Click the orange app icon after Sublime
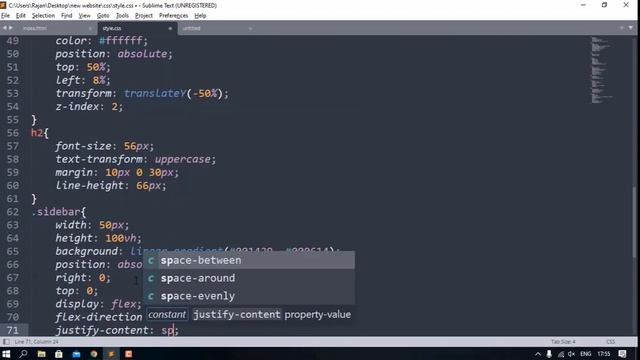640x360 pixels. [129, 354]
